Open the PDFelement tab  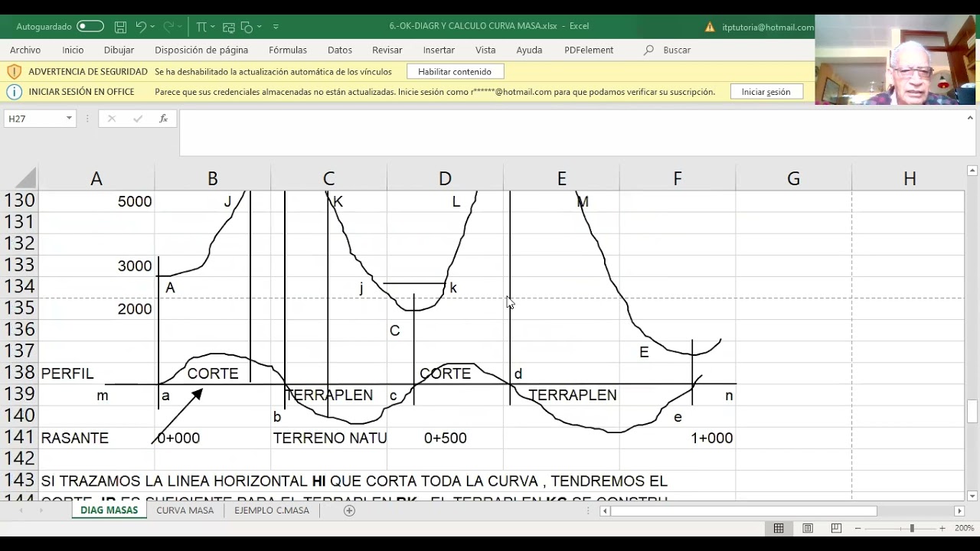(x=589, y=50)
